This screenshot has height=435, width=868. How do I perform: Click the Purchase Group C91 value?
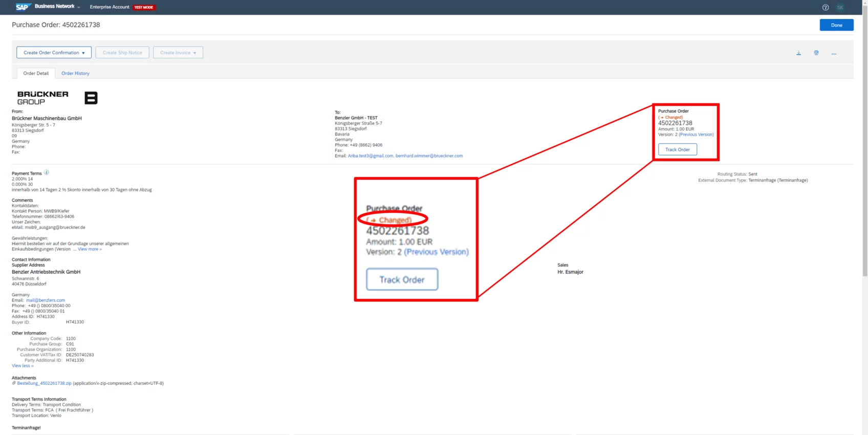(70, 344)
